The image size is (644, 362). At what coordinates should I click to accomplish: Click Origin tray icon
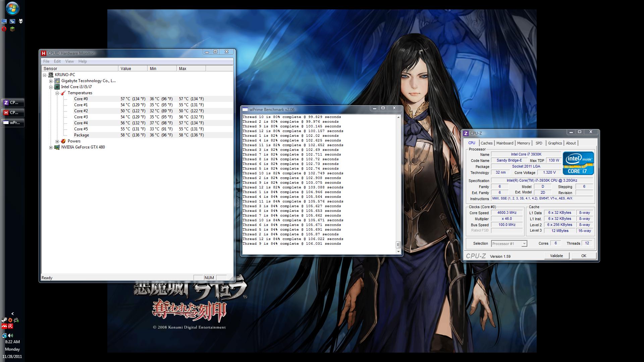10,320
